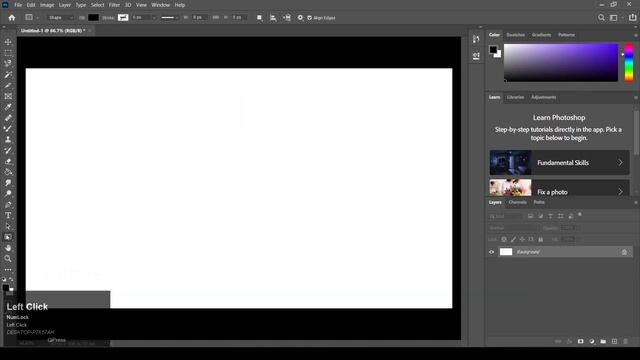Image resolution: width=640 pixels, height=360 pixels.
Task: Switch to the Channels tab
Action: 518,202
